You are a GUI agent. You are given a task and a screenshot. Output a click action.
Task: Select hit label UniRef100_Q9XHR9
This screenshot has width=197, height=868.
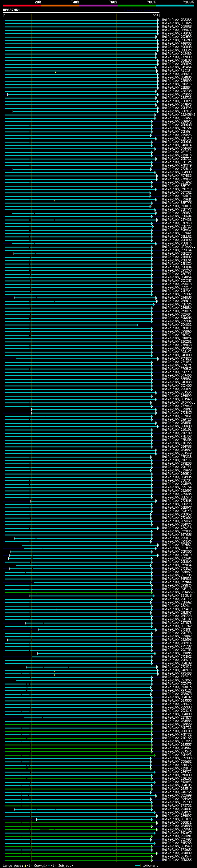tap(177, 37)
